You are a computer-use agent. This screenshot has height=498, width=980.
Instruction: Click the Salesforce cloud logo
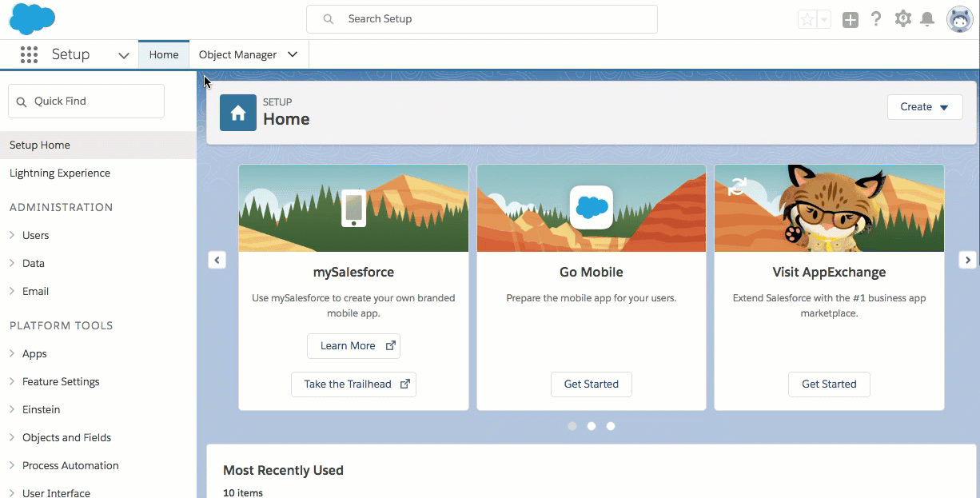point(32,19)
